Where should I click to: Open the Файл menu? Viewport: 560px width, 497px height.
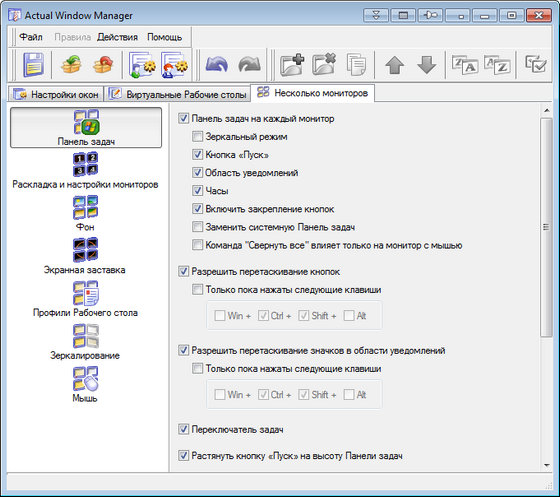(x=31, y=37)
